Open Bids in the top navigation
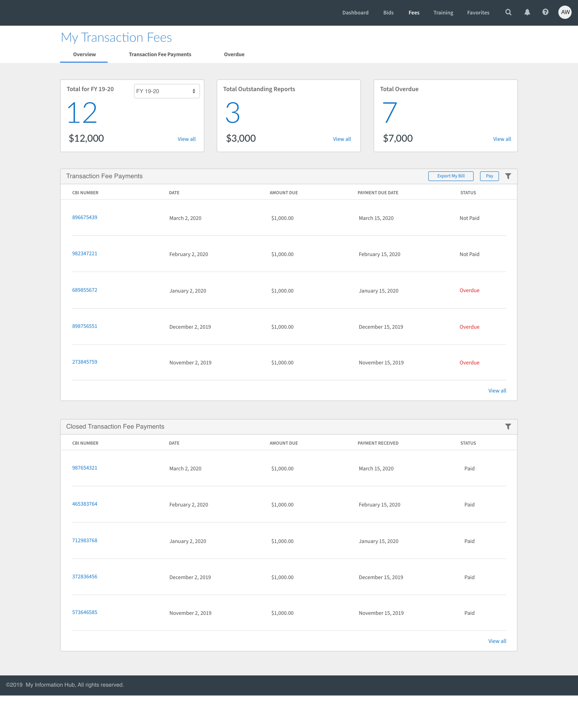The width and height of the screenshot is (578, 728). pyautogui.click(x=388, y=13)
